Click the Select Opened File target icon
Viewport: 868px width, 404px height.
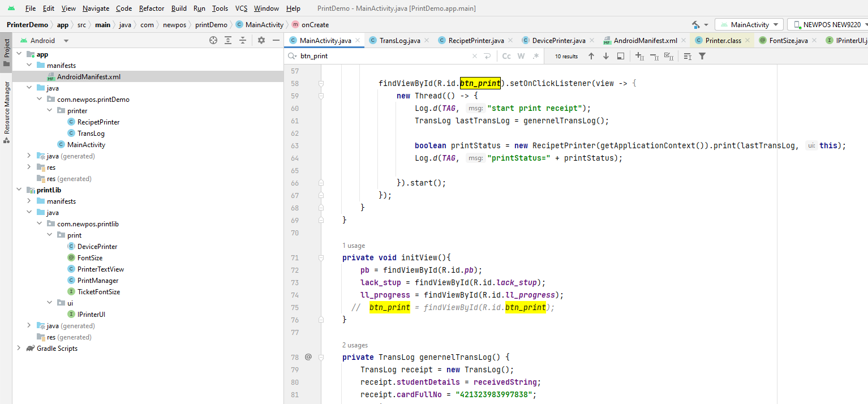point(213,40)
